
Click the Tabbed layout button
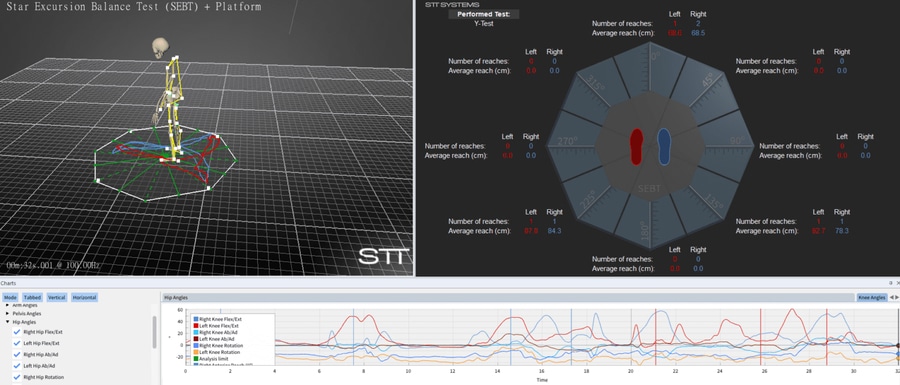click(x=32, y=298)
